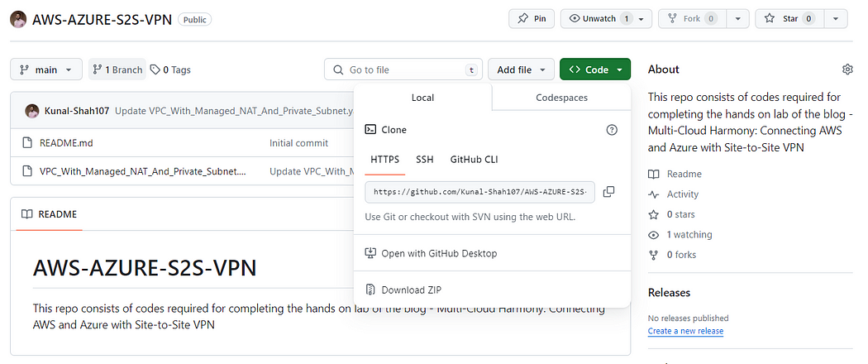Open the dropdown next to Fork

pos(738,18)
